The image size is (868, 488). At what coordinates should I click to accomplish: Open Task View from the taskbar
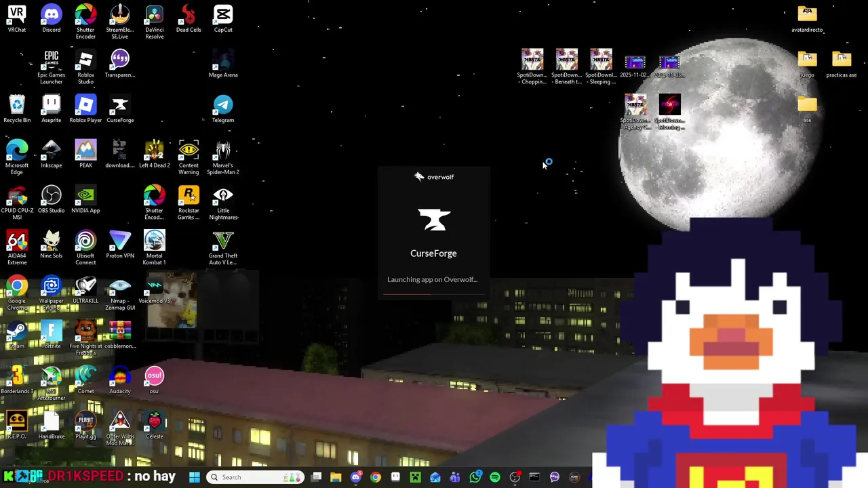pos(316,477)
